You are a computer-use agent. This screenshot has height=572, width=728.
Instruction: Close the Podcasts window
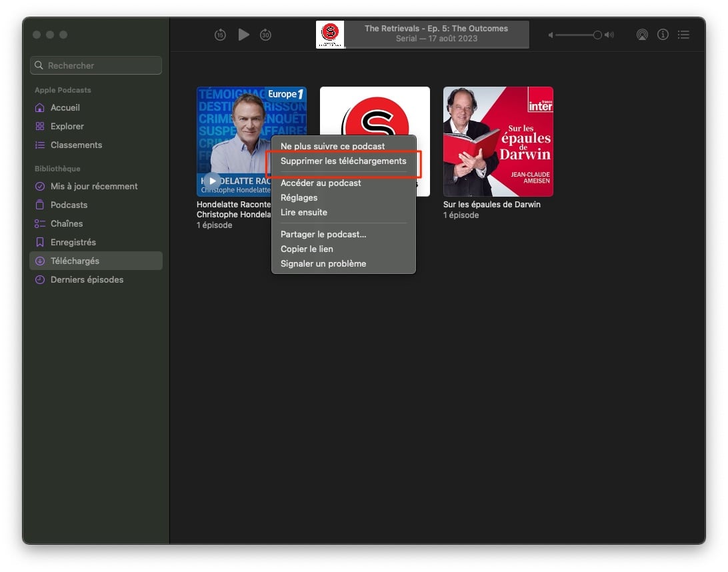pos(37,35)
